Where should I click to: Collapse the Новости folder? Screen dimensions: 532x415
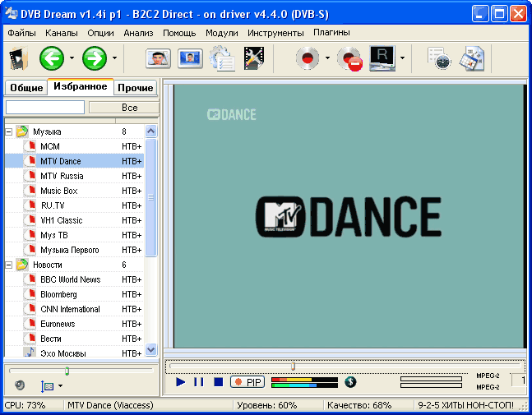[x=9, y=265]
